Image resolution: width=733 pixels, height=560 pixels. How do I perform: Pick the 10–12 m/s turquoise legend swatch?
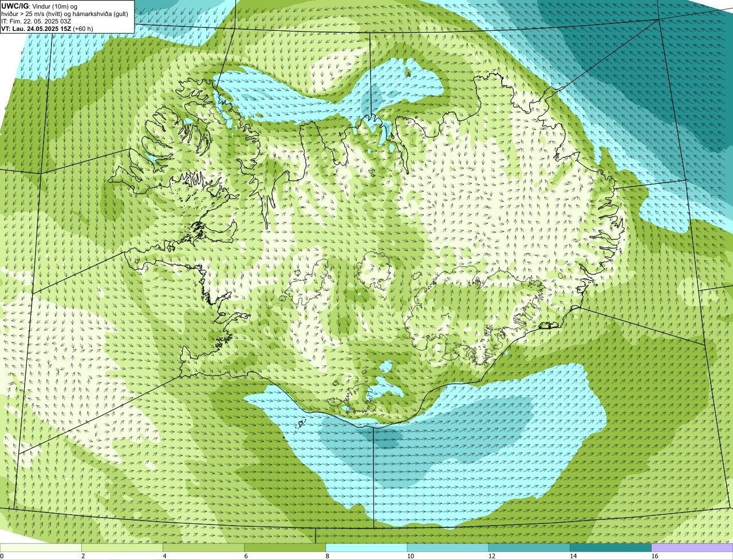(448, 548)
